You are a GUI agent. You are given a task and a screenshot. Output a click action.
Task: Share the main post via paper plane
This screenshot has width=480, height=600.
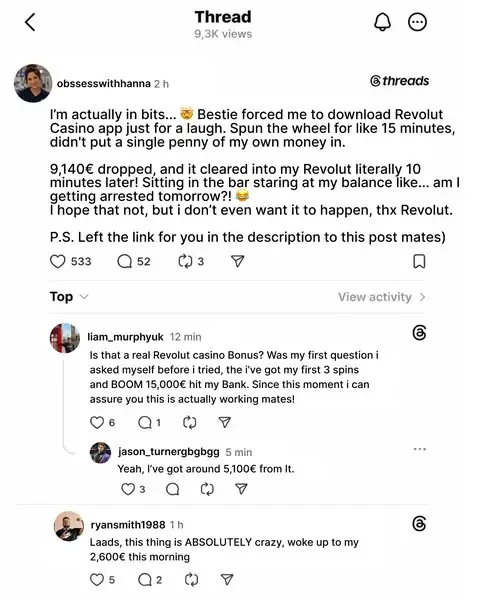pos(238,261)
